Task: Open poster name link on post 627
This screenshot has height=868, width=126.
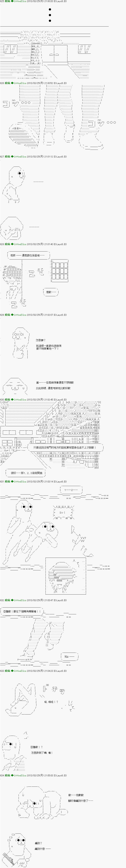Action: tap(7, 157)
